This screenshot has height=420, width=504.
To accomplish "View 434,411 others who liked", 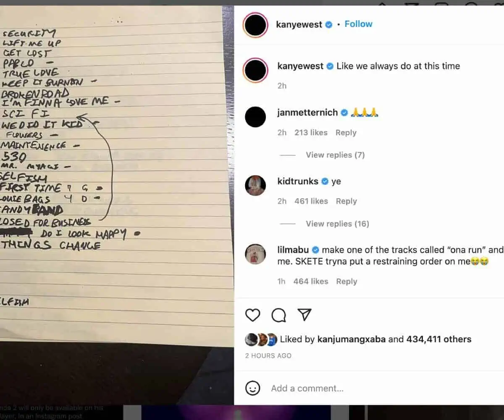I will 438,339.
